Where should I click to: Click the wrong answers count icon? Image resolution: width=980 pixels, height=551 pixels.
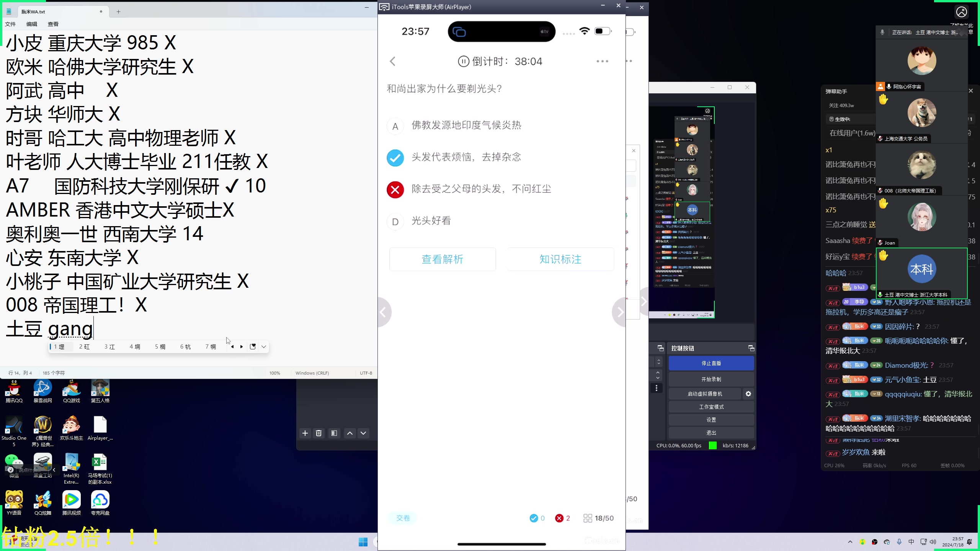coord(559,518)
